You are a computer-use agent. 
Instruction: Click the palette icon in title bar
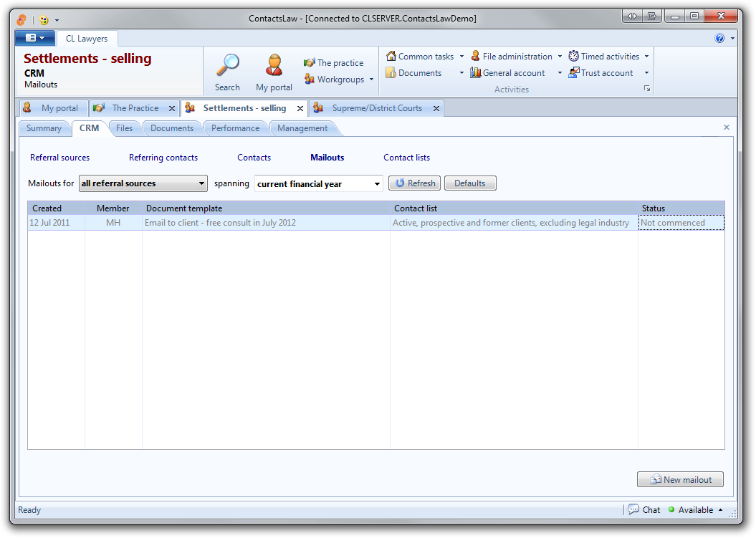(44, 20)
